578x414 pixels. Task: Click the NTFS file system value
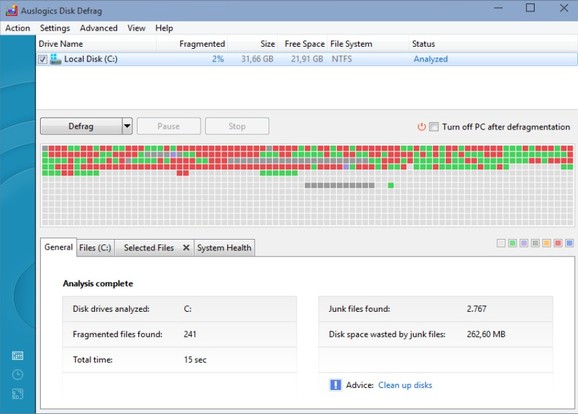pyautogui.click(x=342, y=59)
